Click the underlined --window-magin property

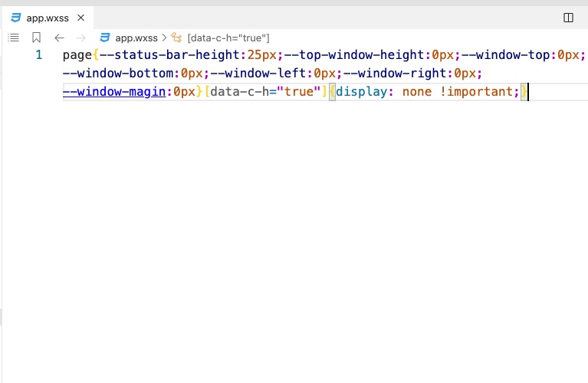(115, 92)
